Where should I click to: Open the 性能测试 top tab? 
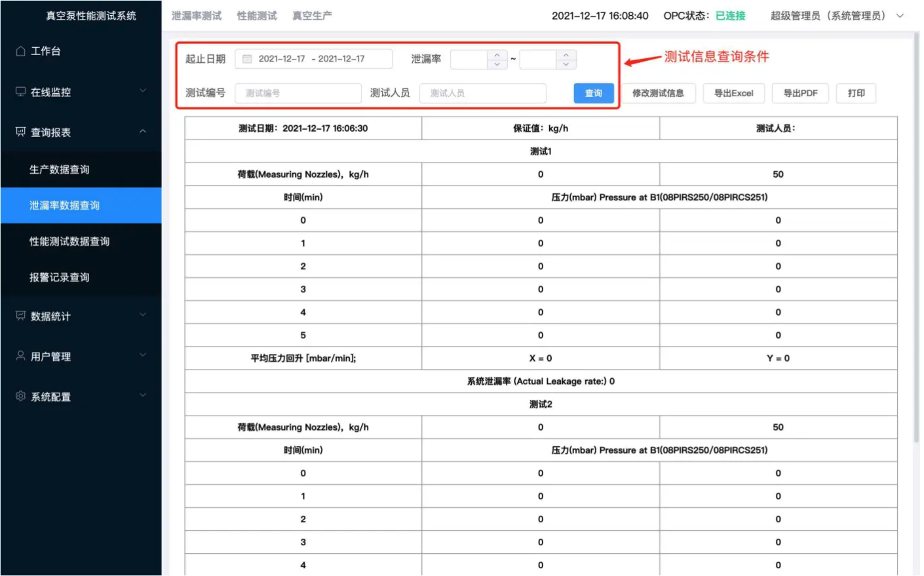(x=257, y=16)
